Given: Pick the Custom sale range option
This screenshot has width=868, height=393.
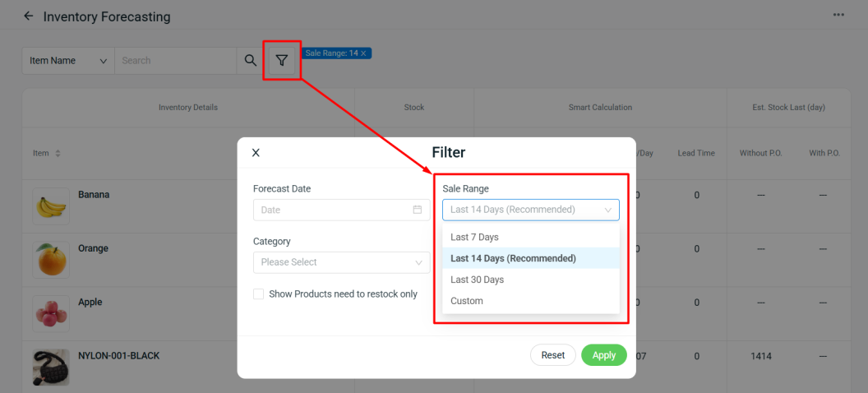Looking at the screenshot, I should [467, 301].
